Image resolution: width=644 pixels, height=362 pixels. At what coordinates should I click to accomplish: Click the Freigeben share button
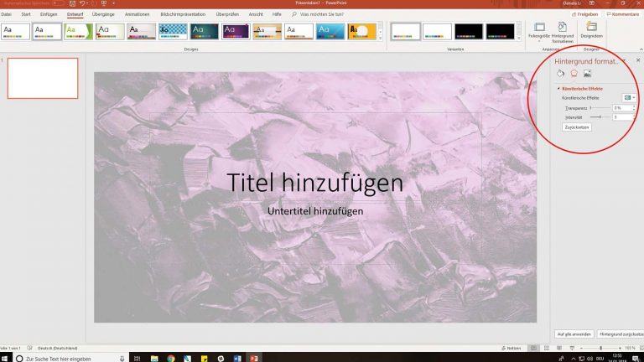pyautogui.click(x=584, y=14)
